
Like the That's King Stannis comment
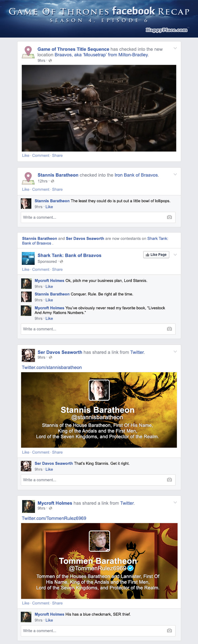click(x=49, y=469)
